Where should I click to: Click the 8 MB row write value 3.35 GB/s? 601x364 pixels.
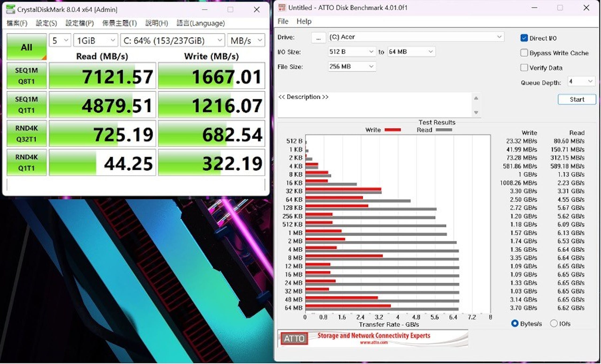[x=524, y=258]
